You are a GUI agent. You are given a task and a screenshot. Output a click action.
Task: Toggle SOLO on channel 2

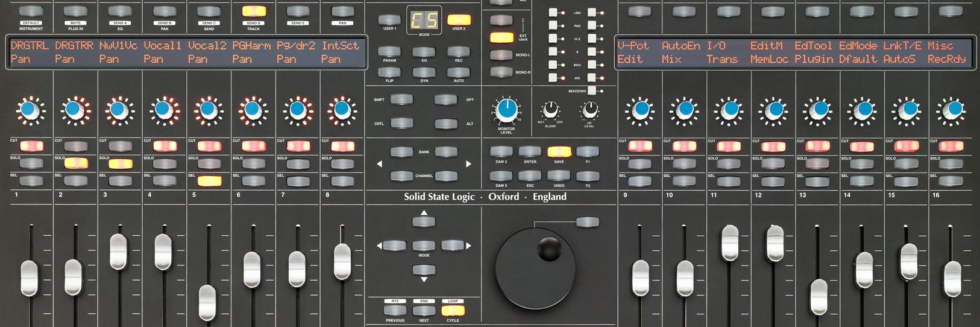click(x=75, y=163)
